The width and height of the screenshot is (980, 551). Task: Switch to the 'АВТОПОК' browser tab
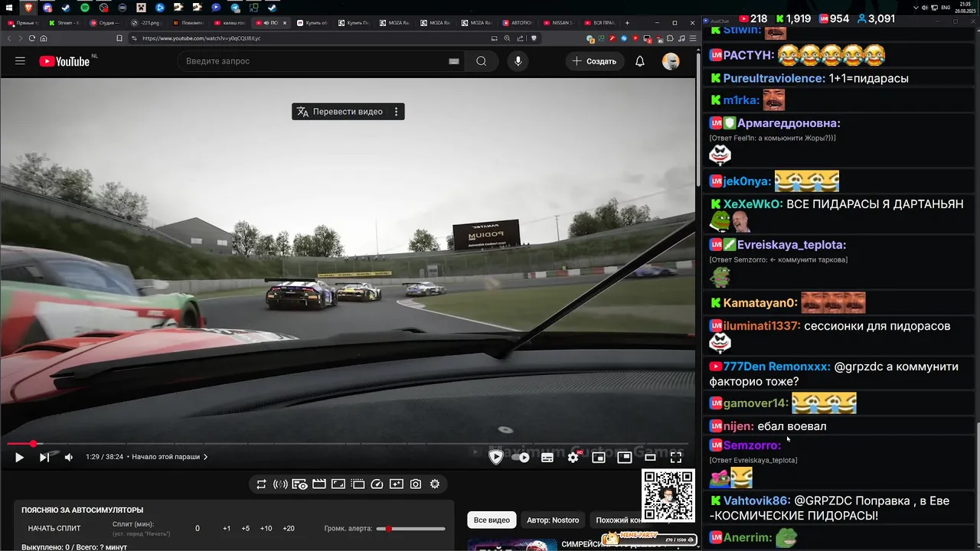tap(518, 23)
